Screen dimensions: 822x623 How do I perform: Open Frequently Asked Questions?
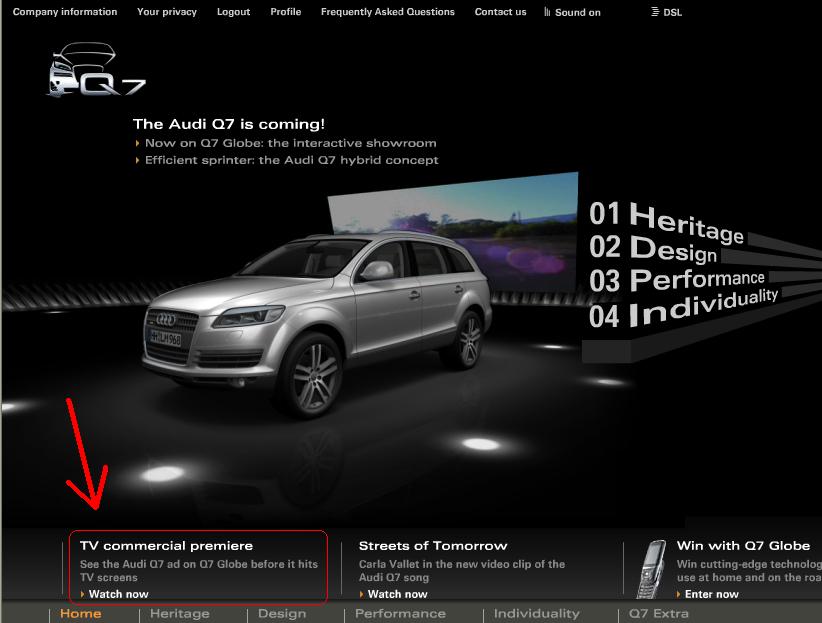pyautogui.click(x=388, y=12)
